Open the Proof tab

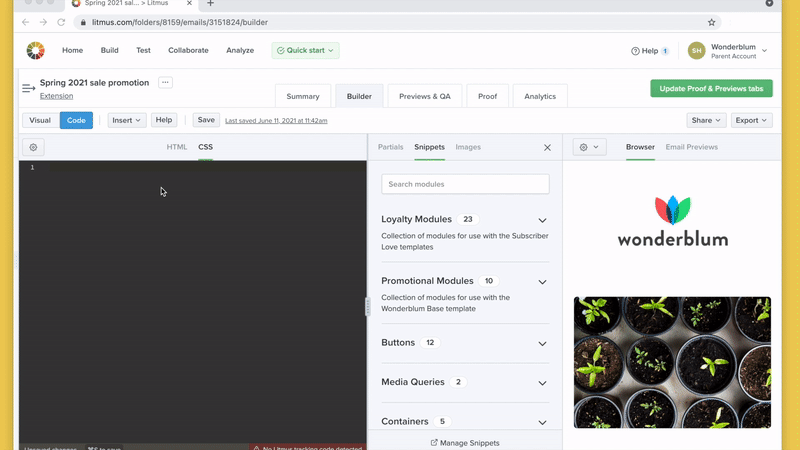487,96
